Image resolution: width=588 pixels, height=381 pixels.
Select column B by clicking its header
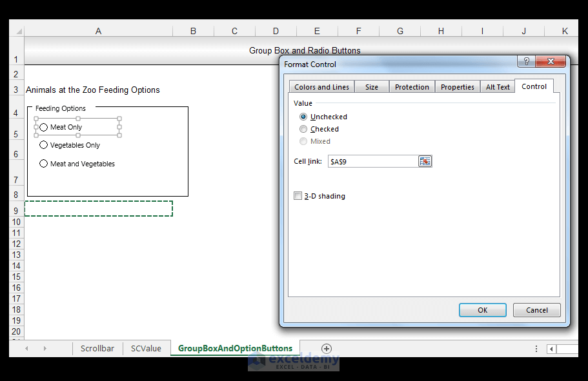point(192,30)
